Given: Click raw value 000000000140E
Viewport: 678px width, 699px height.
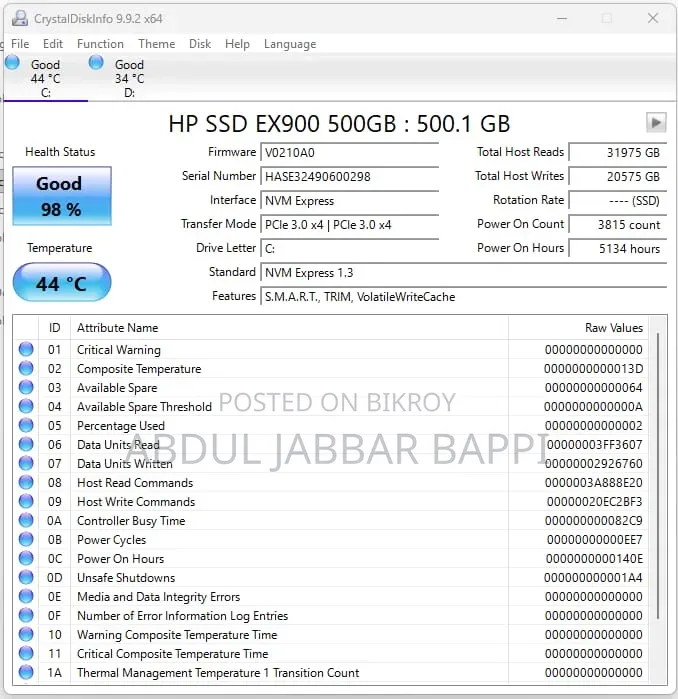Looking at the screenshot, I should pyautogui.click(x=594, y=559).
